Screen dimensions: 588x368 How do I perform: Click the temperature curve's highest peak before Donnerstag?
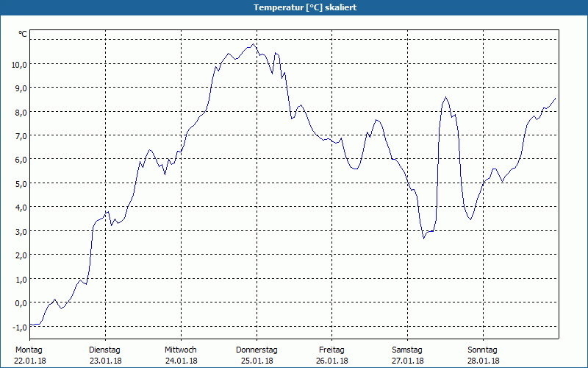pos(254,44)
